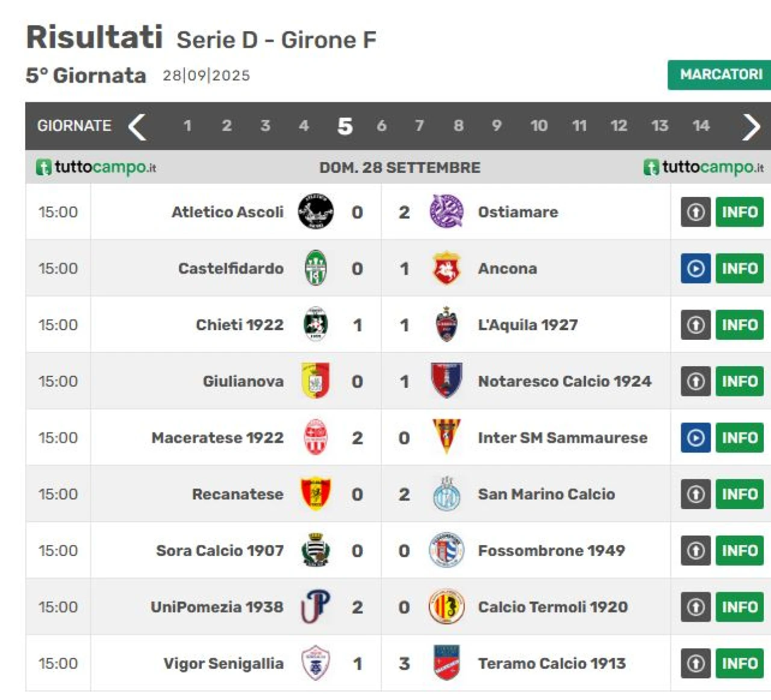Open the Notaresco Calcio 1924 team name
Viewport: 771px width, 700px height.
point(564,381)
